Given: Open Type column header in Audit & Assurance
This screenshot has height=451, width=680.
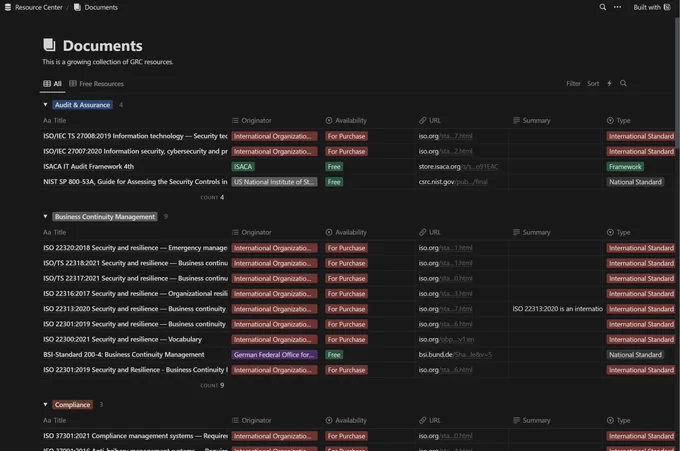Looking at the screenshot, I should coord(618,121).
